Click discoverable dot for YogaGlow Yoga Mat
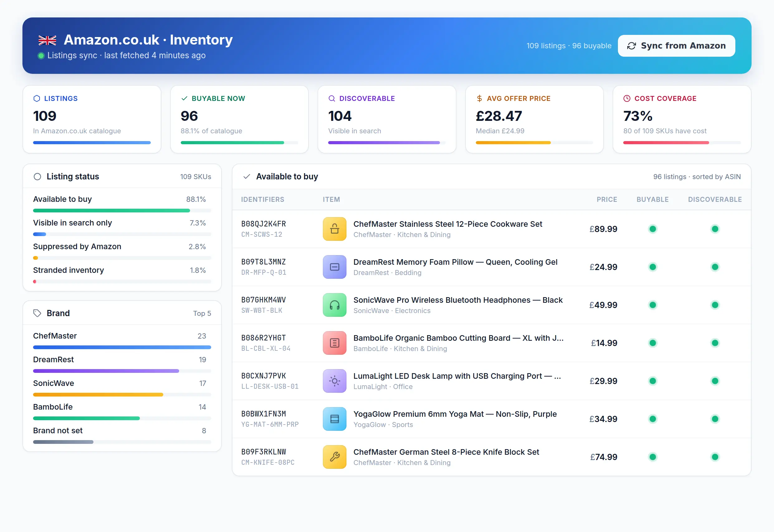Viewport: 774px width, 532px height. [714, 419]
